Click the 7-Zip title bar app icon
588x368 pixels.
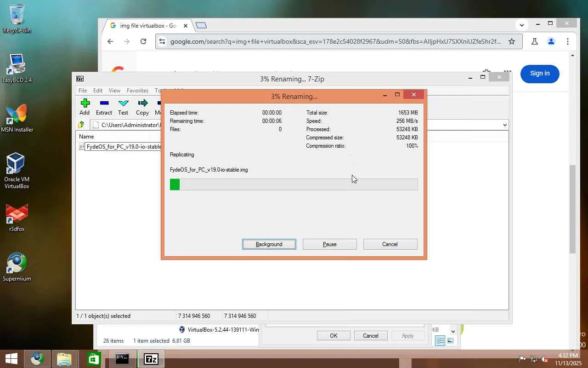[80, 79]
